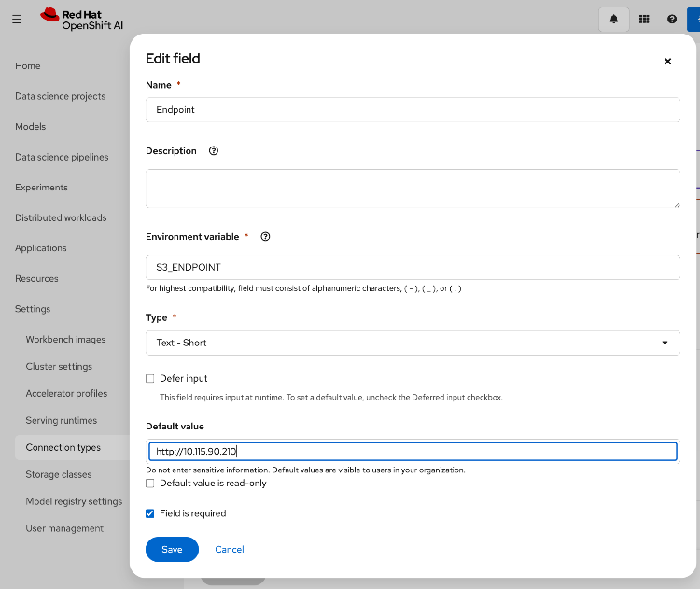The image size is (700, 589).
Task: Save the edited field
Action: [172, 549]
